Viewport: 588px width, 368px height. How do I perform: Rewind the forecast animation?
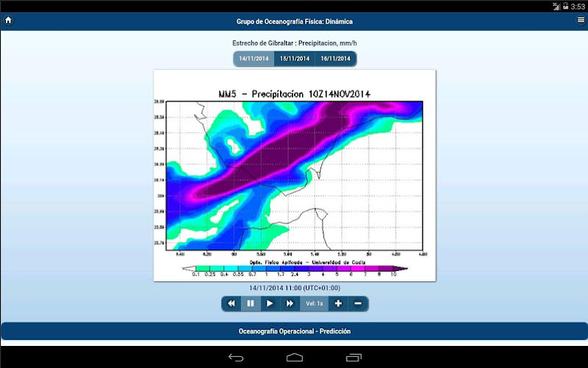[x=231, y=303]
